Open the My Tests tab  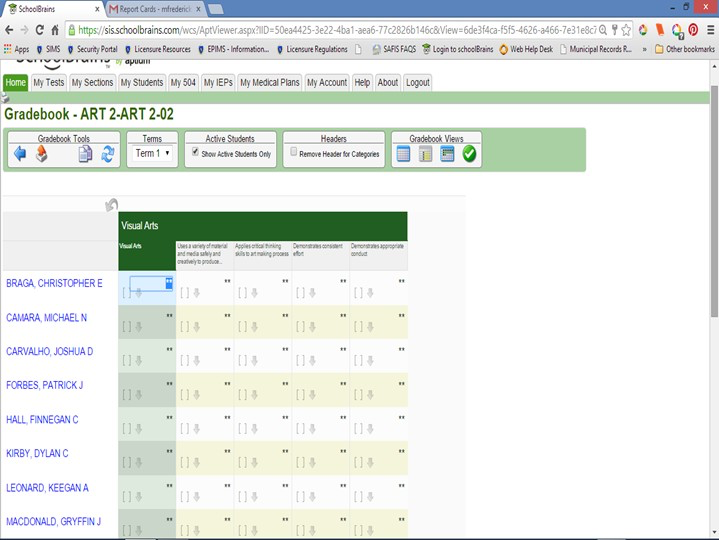tap(49, 83)
